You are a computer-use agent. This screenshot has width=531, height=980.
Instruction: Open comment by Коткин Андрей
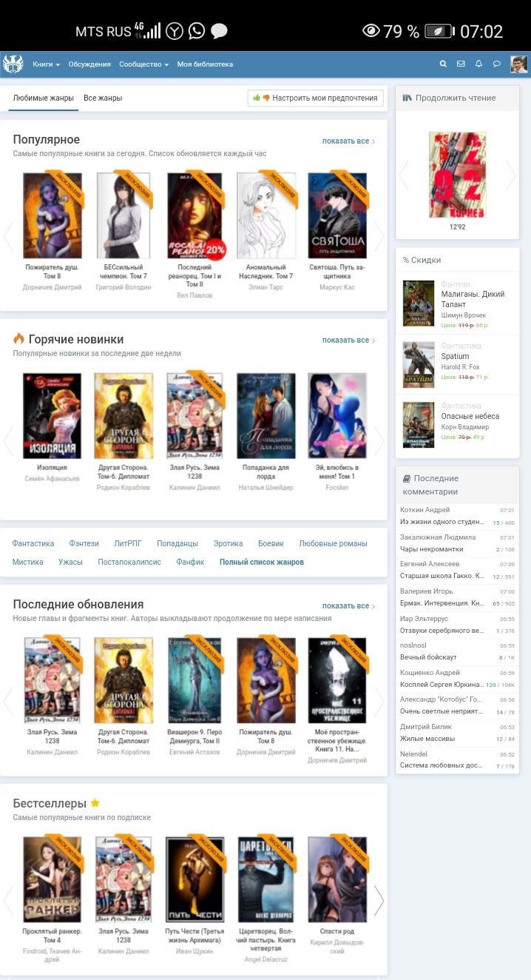click(x=425, y=510)
